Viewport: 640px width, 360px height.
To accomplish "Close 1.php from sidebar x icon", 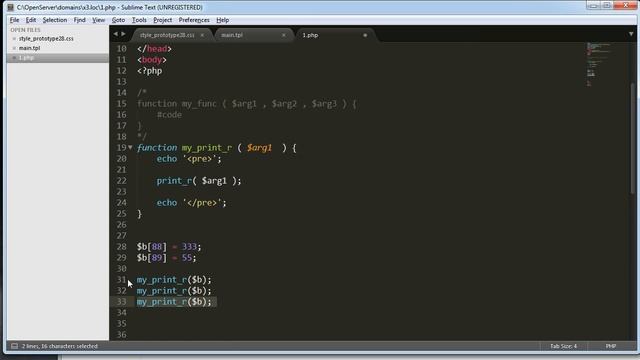I will coord(14,58).
